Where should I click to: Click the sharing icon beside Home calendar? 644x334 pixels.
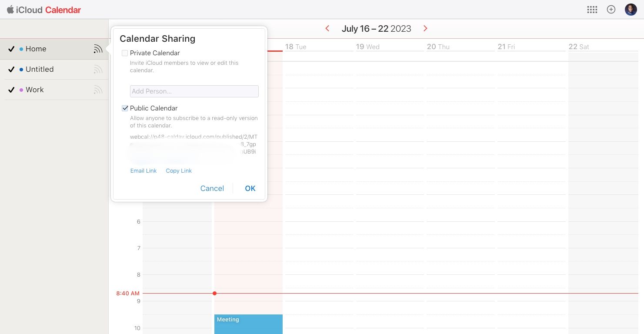pos(98,49)
